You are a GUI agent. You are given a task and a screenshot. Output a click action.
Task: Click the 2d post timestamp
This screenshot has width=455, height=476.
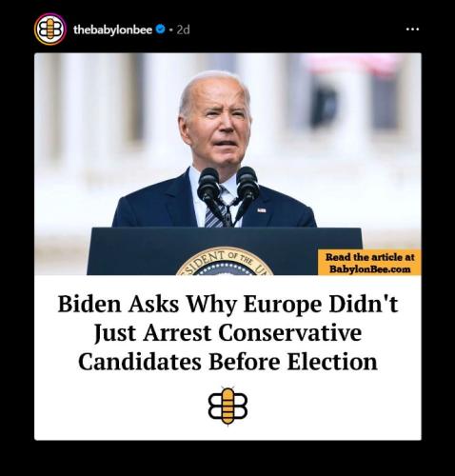click(x=183, y=30)
